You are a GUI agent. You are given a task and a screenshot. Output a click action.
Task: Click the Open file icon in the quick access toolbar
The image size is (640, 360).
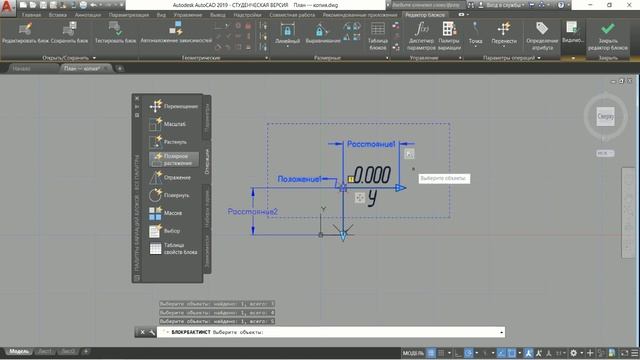pyautogui.click(x=33, y=5)
